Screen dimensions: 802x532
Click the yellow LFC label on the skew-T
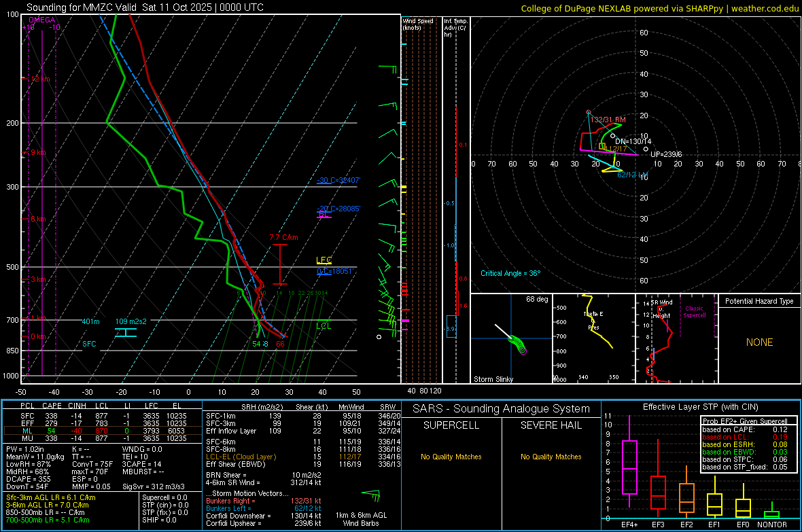point(324,260)
